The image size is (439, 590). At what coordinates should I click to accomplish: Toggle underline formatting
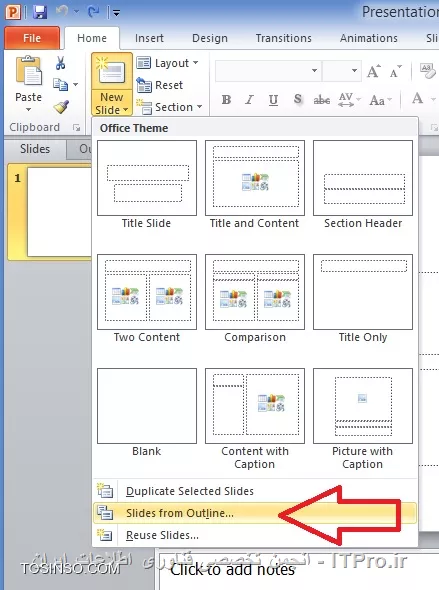[273, 100]
